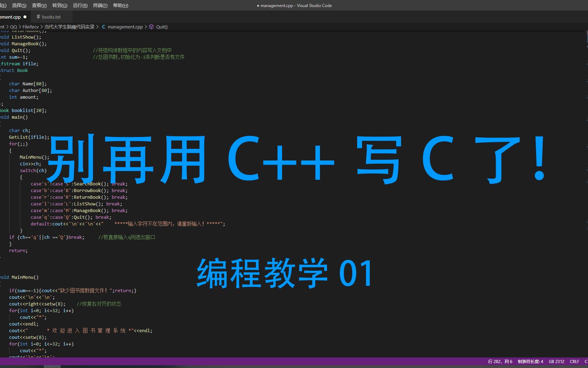Click the file icon on the books.txt tab

pyautogui.click(x=38, y=17)
